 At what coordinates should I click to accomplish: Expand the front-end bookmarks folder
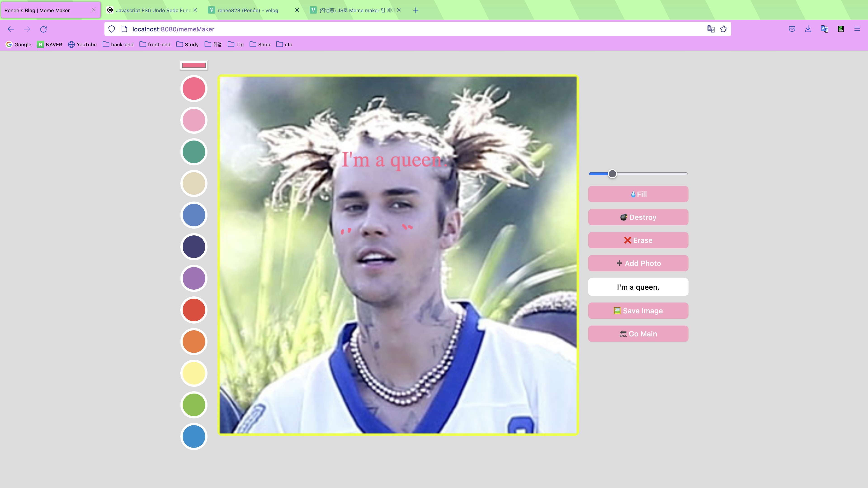click(x=155, y=45)
